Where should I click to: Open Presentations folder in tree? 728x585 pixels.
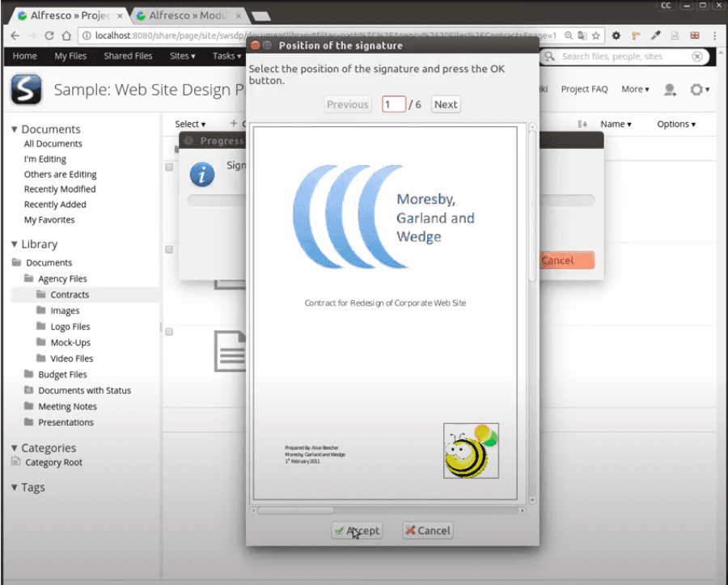(x=66, y=422)
